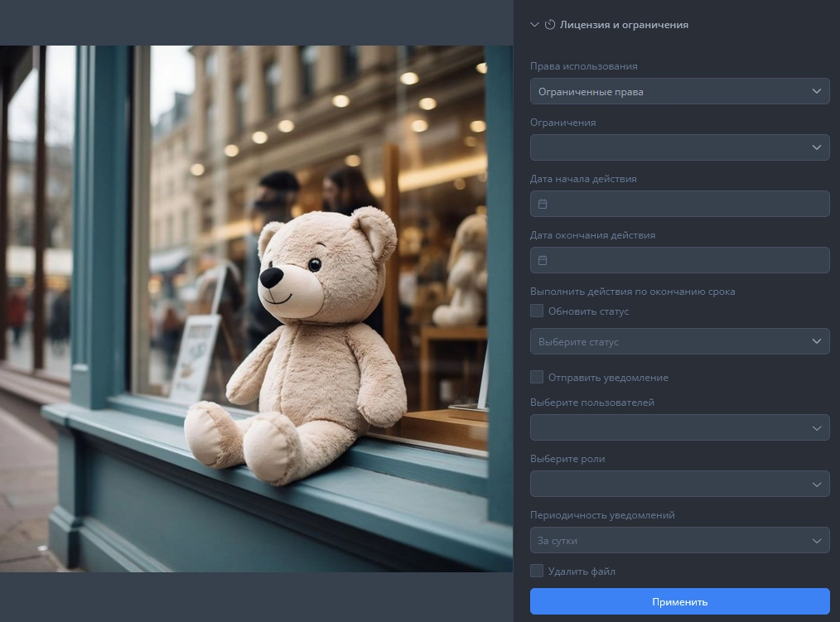Focus the Дата окончания действия input field
The image size is (840, 622).
688,260
